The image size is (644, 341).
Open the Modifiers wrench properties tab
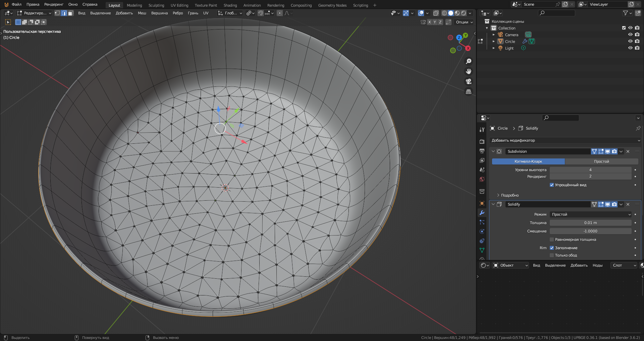coord(482,213)
